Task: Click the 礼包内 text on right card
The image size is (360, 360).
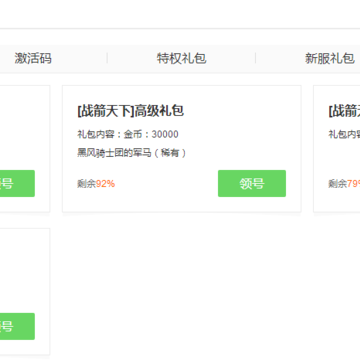Action: [344, 134]
